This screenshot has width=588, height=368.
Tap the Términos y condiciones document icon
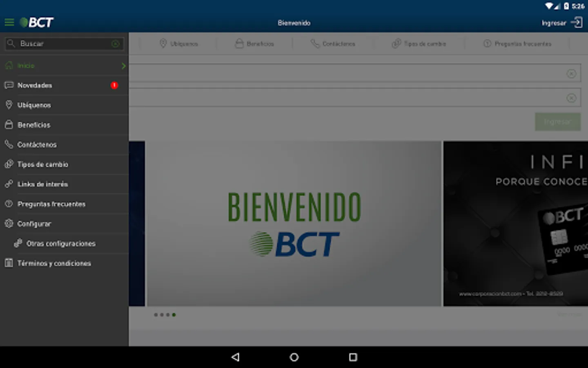(x=9, y=263)
